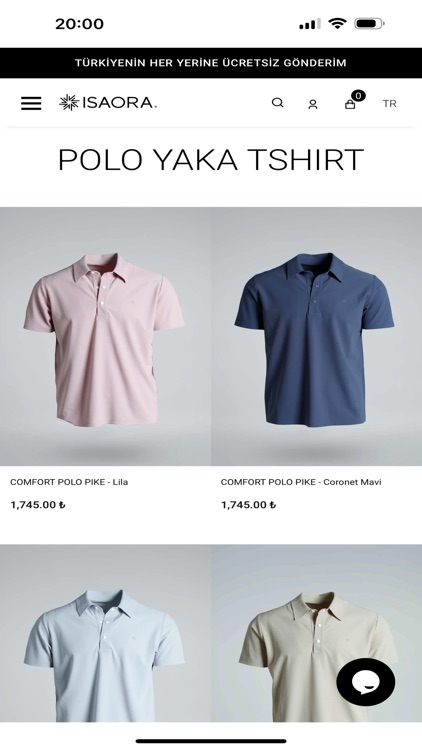
Task: Open the live chat bubble
Action: tap(366, 682)
